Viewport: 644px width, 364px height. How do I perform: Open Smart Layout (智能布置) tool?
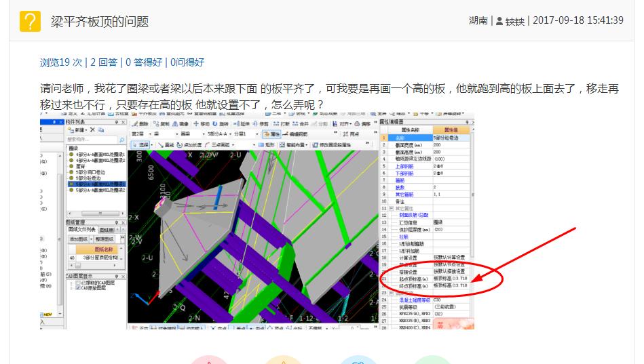294,145
